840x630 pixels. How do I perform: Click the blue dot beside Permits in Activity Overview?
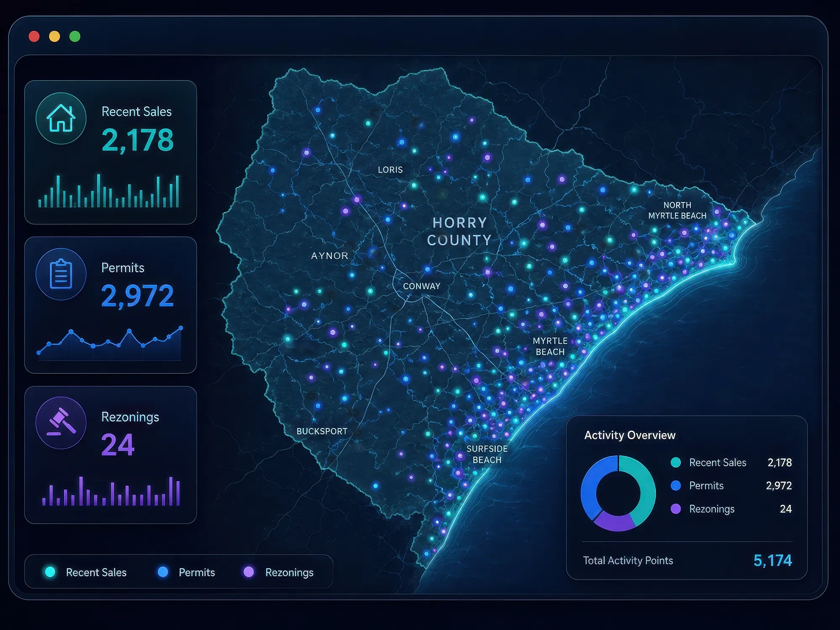pos(676,486)
